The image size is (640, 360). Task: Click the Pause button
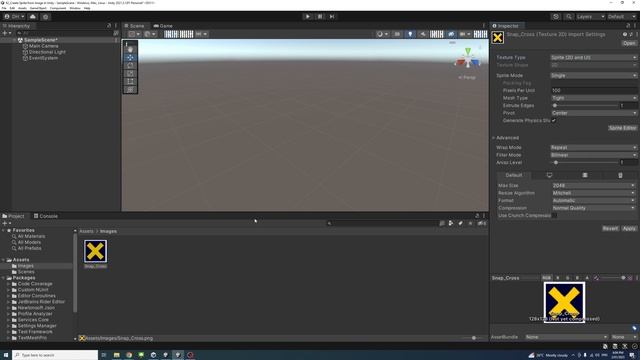pyautogui.click(x=320, y=16)
